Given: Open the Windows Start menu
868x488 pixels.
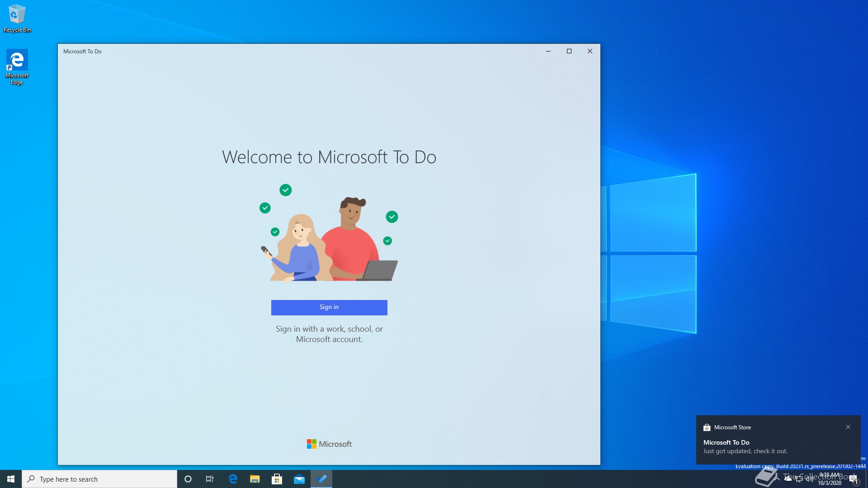Looking at the screenshot, I should [x=11, y=479].
